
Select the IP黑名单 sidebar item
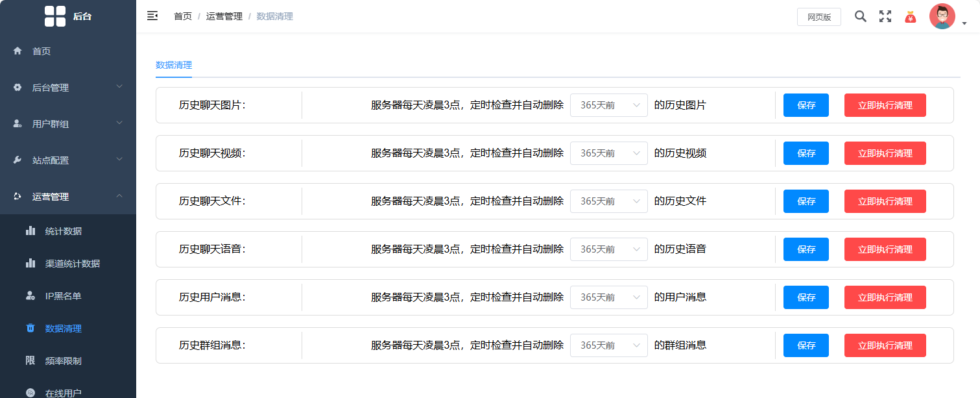pyautogui.click(x=63, y=296)
